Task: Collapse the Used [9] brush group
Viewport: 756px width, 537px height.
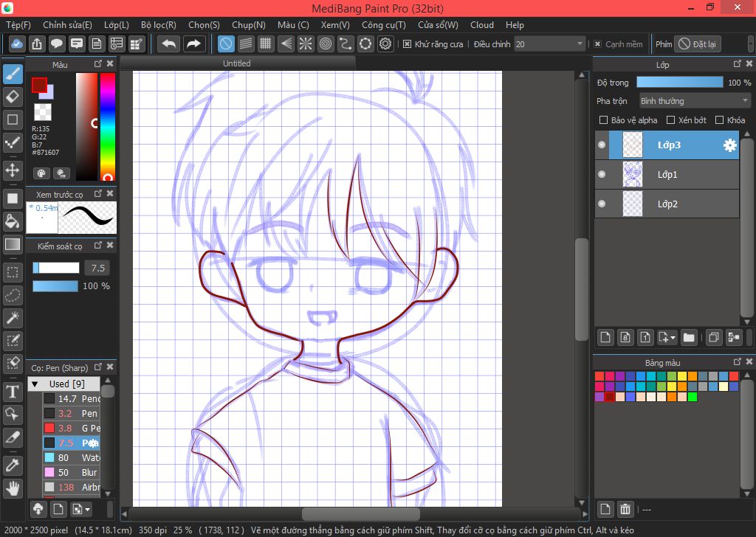Action: [35, 384]
